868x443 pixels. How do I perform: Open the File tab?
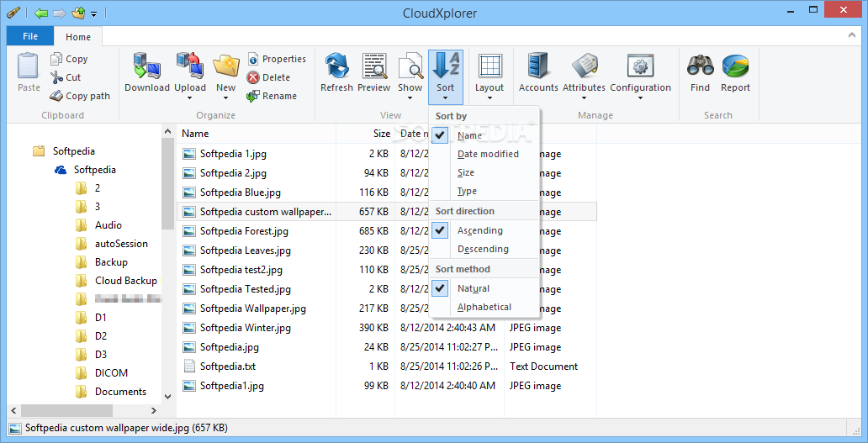pyautogui.click(x=30, y=36)
